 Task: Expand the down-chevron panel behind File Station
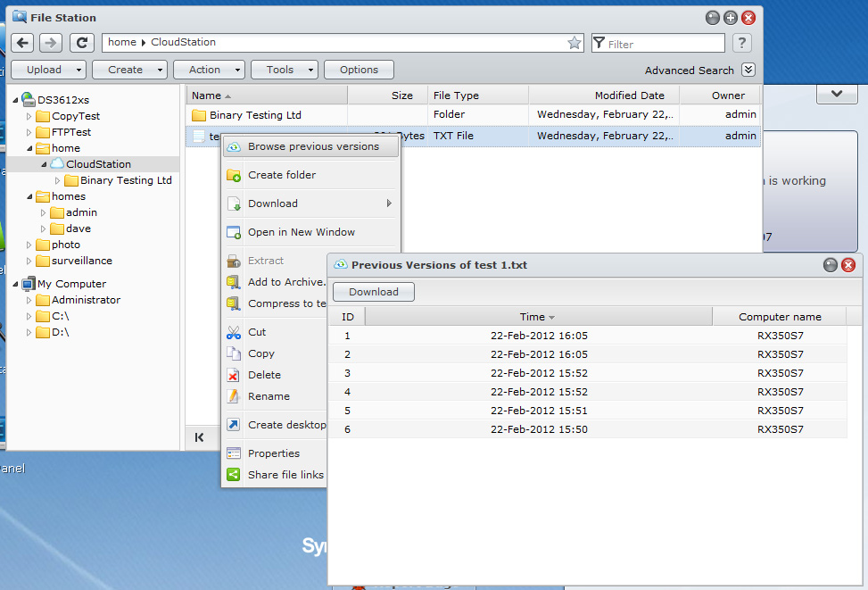837,95
